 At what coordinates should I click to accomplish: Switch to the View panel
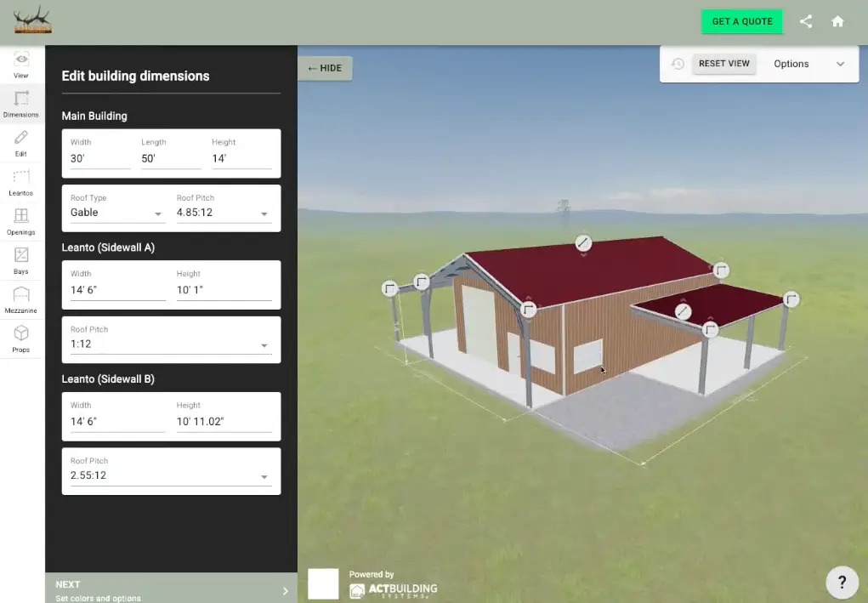(x=20, y=63)
